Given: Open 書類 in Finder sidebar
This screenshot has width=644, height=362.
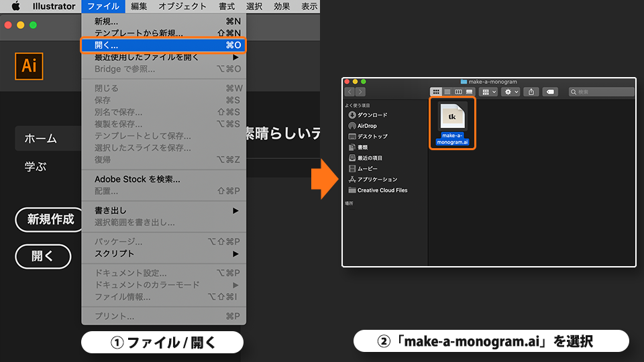Looking at the screenshot, I should 358,147.
